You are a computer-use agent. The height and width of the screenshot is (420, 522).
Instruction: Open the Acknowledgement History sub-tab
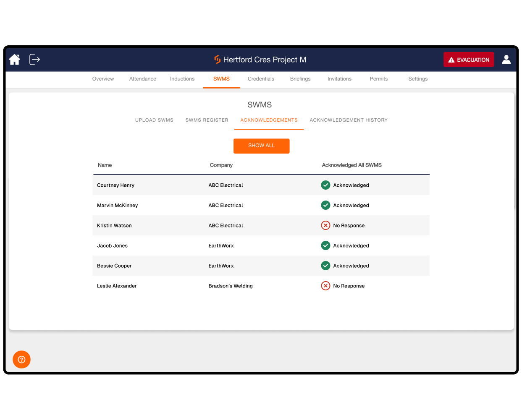[349, 120]
